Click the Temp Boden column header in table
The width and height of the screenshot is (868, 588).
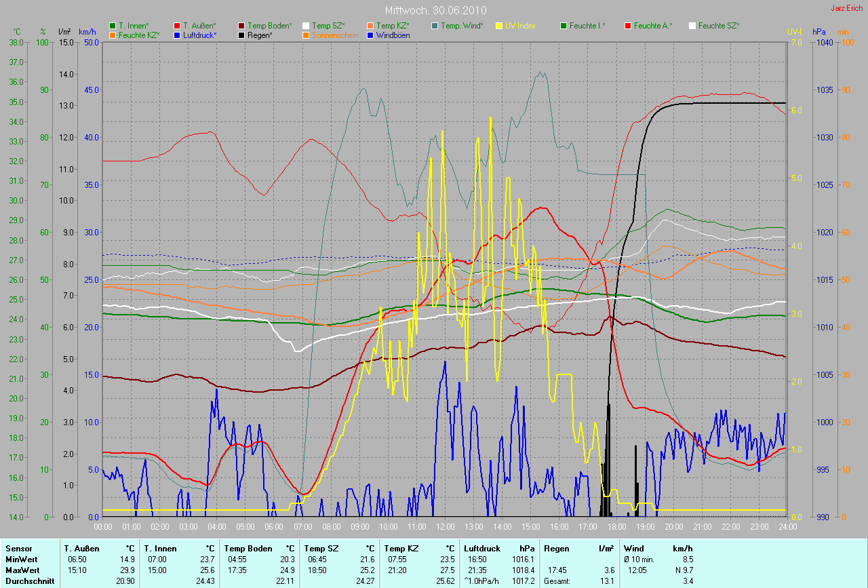pos(248,548)
